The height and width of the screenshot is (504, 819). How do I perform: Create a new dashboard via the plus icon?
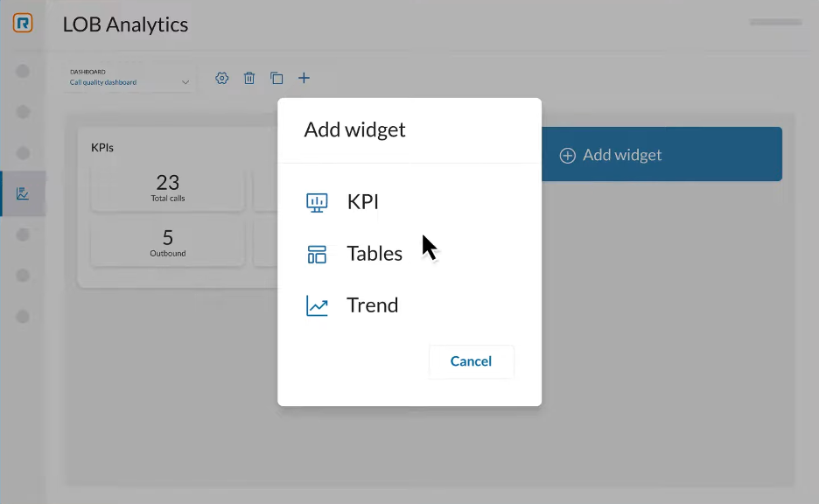[304, 78]
